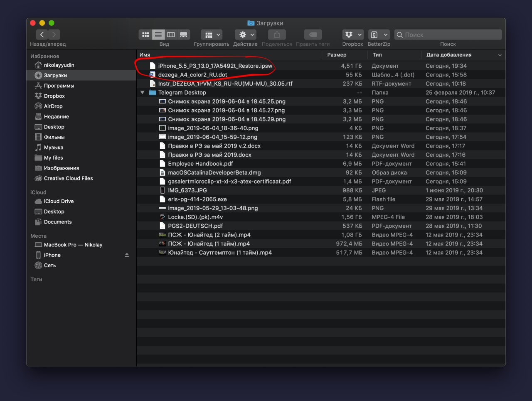
Task: Select the Telegram Desktop folder row
Action: click(x=321, y=92)
